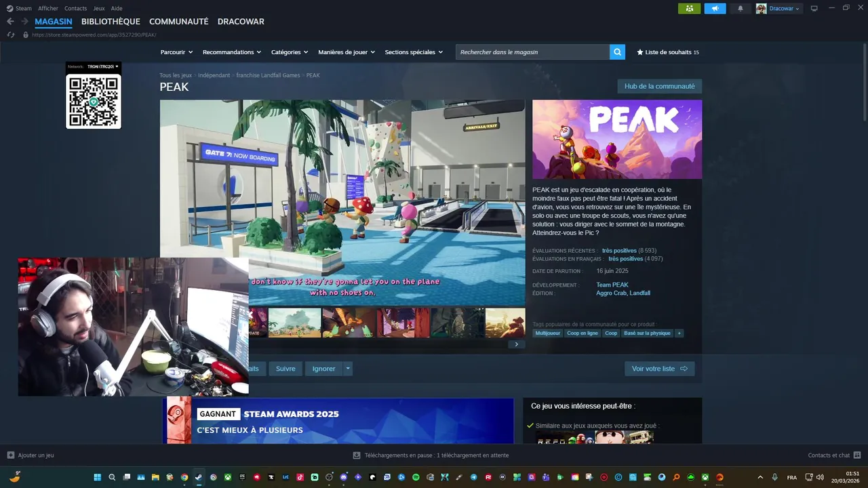This screenshot has height=488, width=868.
Task: Show hidden system tray icons
Action: pos(760,477)
